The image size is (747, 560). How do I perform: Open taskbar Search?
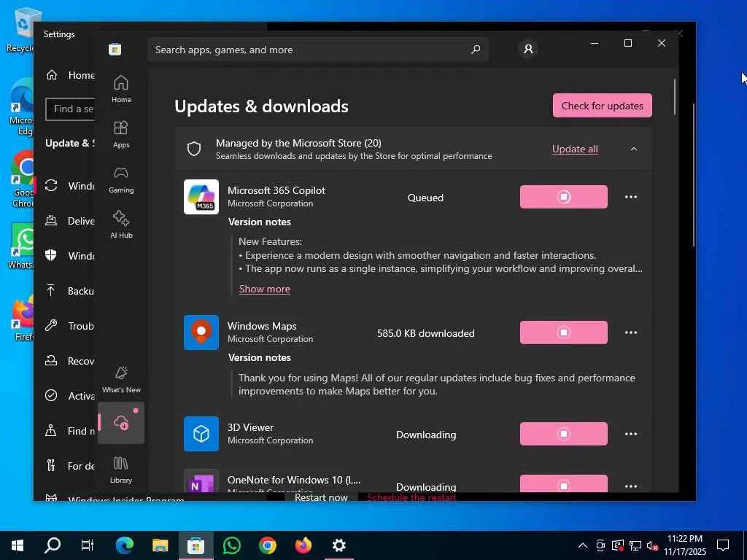53,545
